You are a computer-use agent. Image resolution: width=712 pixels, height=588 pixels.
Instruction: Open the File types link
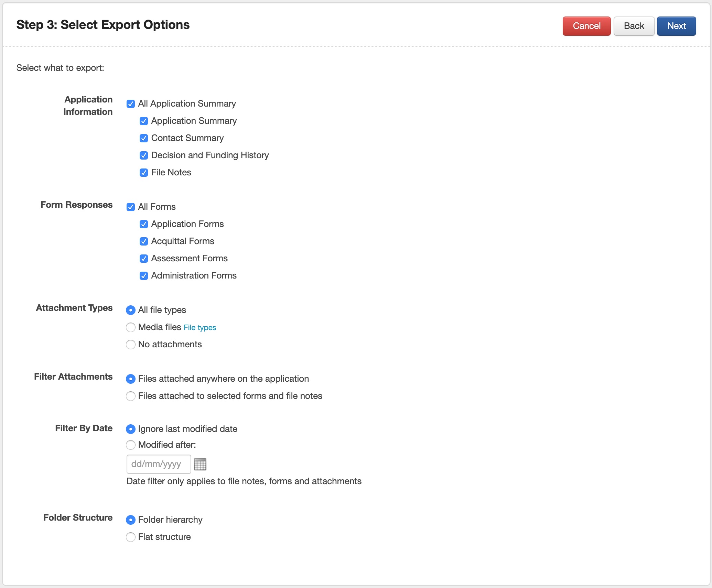200,328
